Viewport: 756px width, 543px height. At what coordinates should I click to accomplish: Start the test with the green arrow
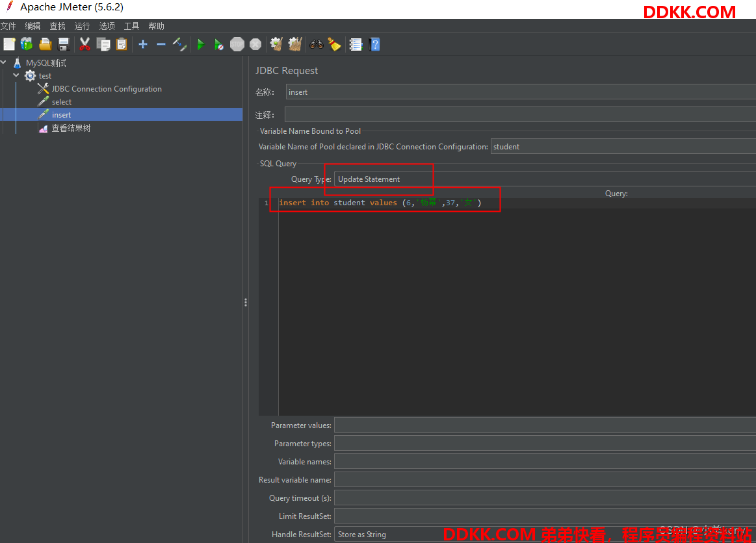tap(201, 44)
